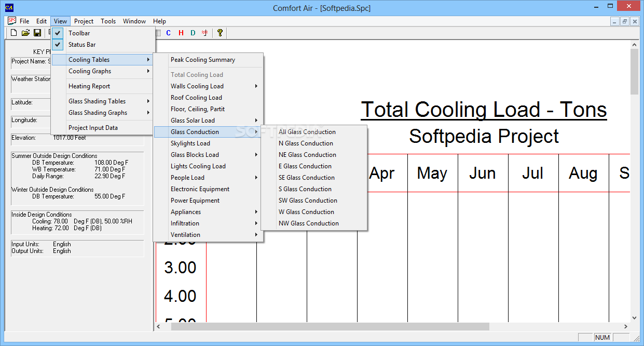
Task: Expand the Glass Solar Load submenu
Action: pyautogui.click(x=208, y=121)
